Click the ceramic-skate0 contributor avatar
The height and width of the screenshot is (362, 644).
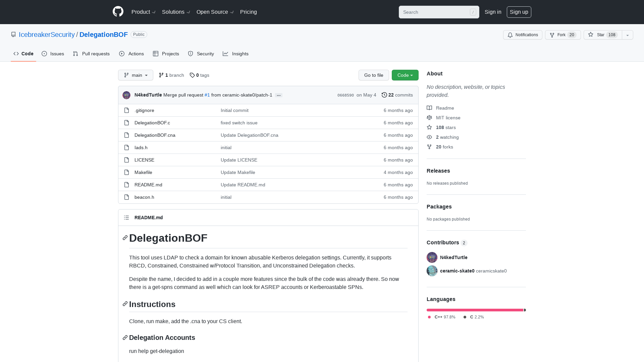pyautogui.click(x=432, y=271)
